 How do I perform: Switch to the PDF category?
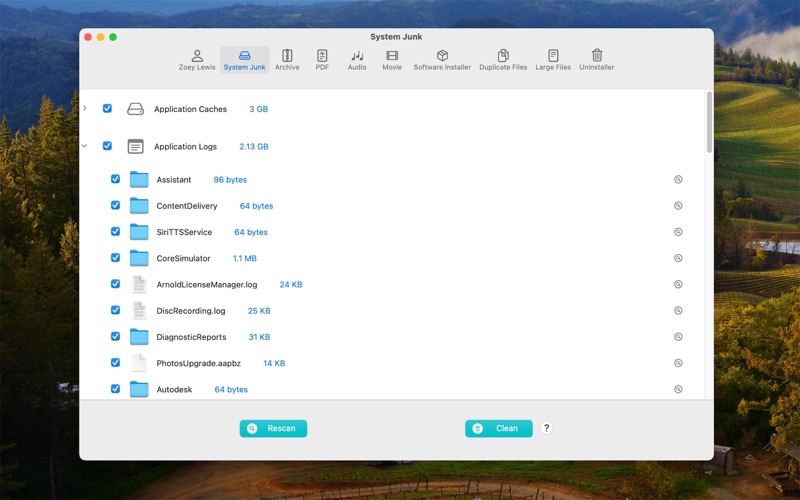click(x=322, y=60)
